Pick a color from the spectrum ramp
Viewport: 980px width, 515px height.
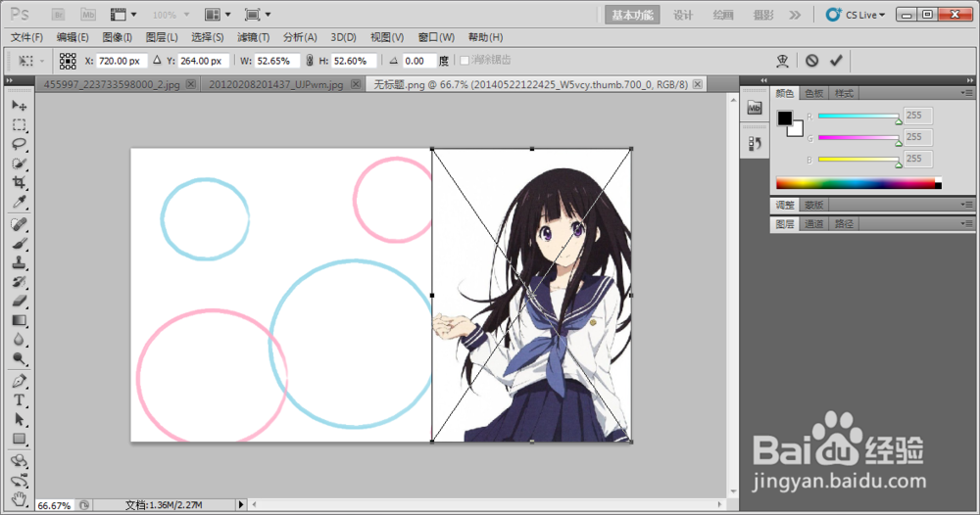coord(858,183)
